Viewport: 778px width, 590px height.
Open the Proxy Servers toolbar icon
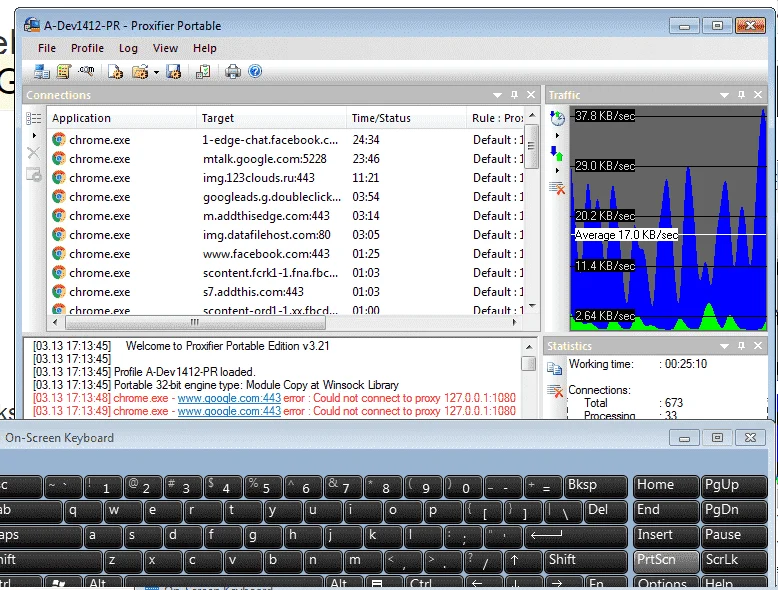point(42,71)
